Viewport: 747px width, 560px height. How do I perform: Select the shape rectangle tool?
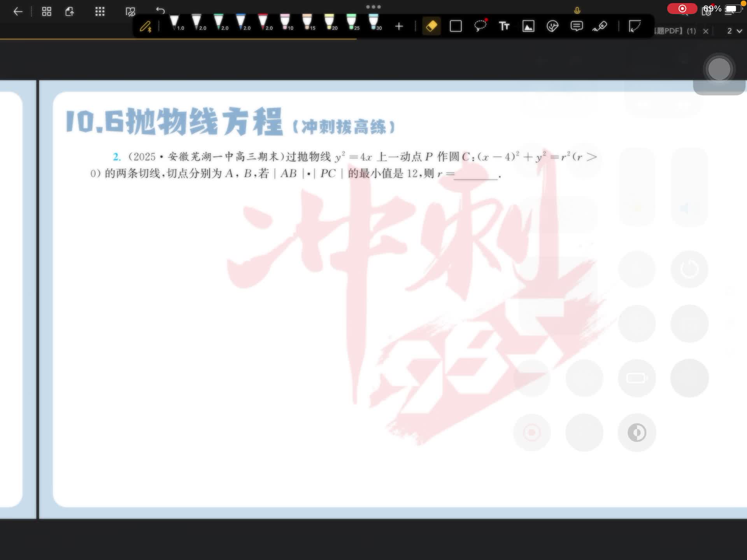click(456, 26)
